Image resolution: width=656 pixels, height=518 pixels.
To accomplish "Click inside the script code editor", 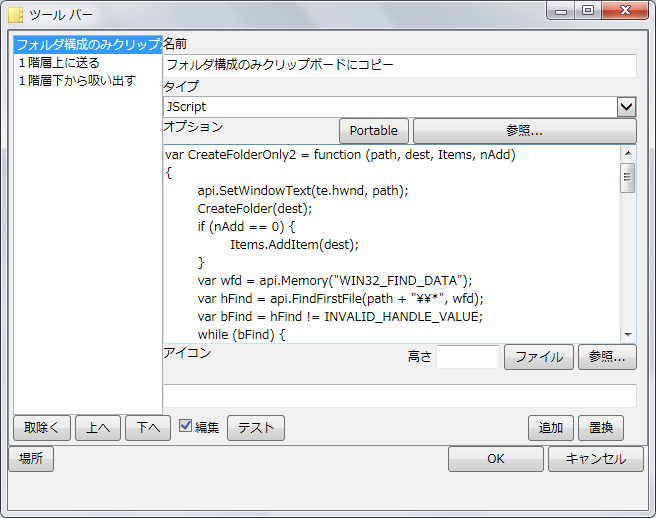I will click(x=392, y=244).
